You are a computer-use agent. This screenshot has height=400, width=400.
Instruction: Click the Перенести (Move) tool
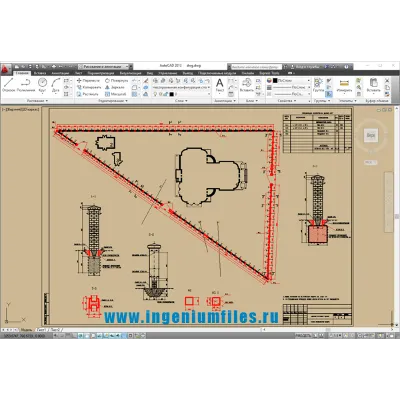coord(88,81)
